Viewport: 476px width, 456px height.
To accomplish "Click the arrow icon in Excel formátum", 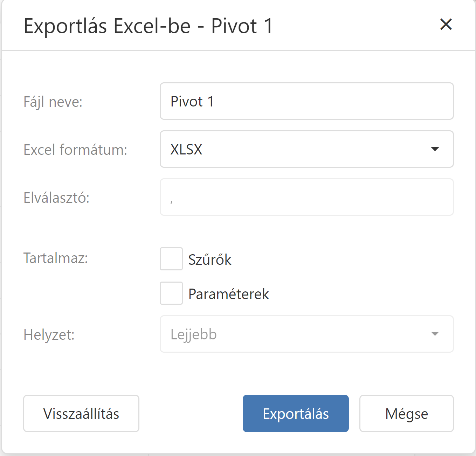I will 435,149.
